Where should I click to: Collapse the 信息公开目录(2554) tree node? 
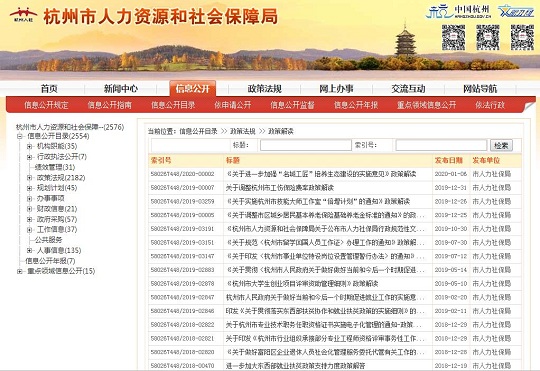pyautogui.click(x=20, y=136)
